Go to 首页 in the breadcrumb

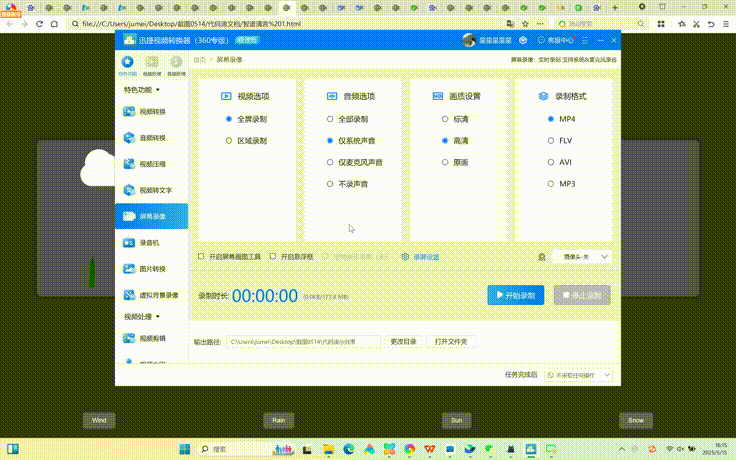pyautogui.click(x=199, y=60)
